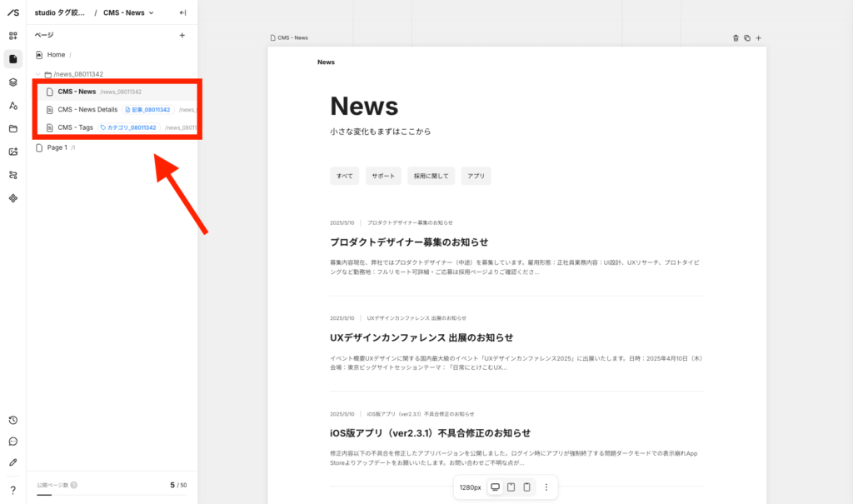Open the CMS - News page dropdown
Viewport: 853px width, 504px height.
[x=128, y=12]
